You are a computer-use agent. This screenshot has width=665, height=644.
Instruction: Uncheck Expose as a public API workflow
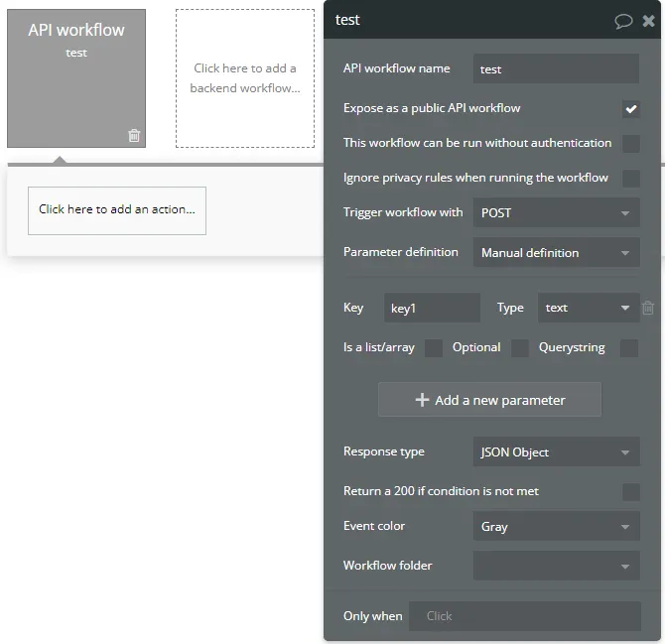point(630,109)
